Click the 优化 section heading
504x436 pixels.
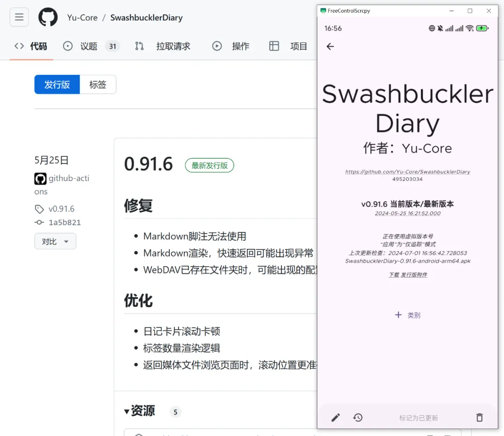click(138, 301)
